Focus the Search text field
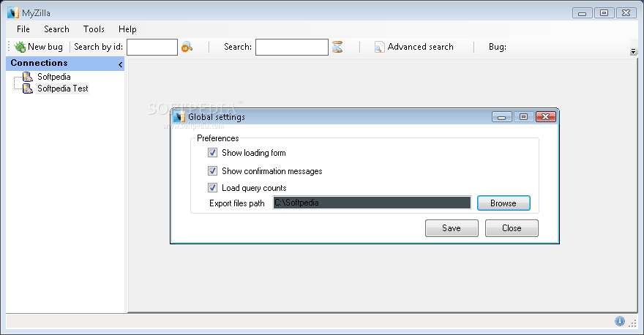 tap(291, 48)
